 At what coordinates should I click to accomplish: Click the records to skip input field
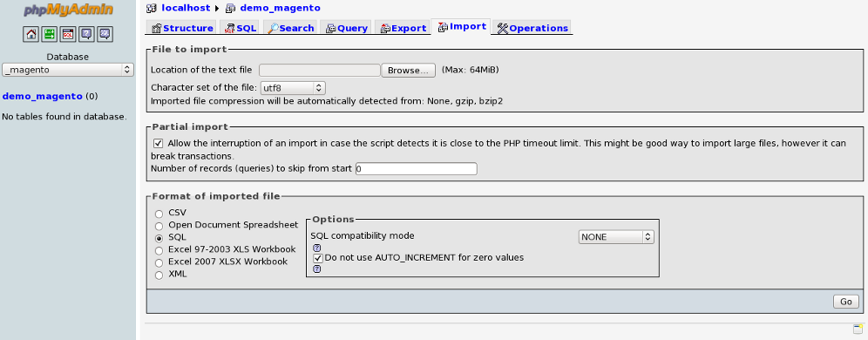417,169
